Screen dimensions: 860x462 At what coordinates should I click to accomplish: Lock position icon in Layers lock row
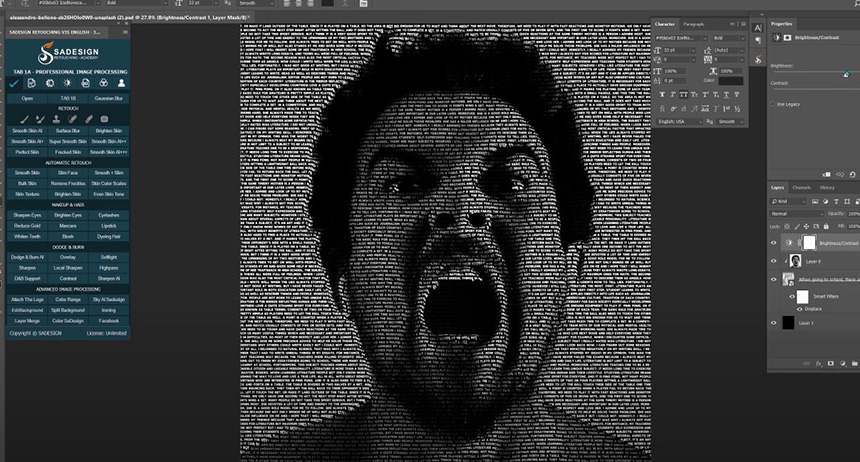tap(806, 226)
